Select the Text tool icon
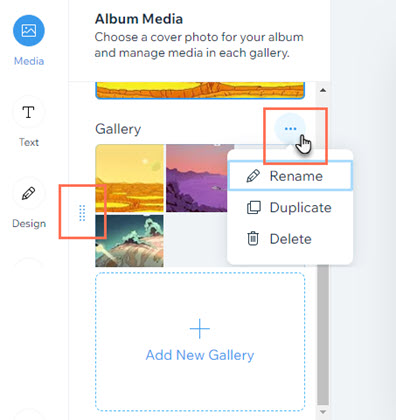The width and height of the screenshot is (396, 420). pos(28,112)
